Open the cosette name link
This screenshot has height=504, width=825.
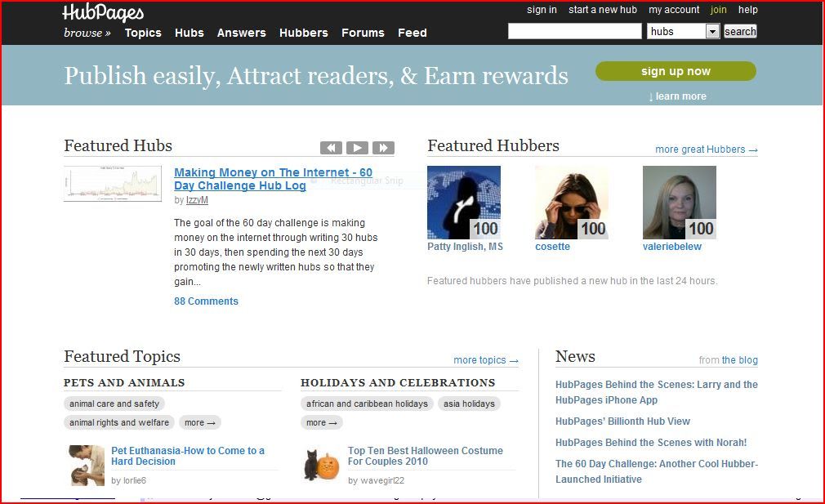pyautogui.click(x=552, y=246)
